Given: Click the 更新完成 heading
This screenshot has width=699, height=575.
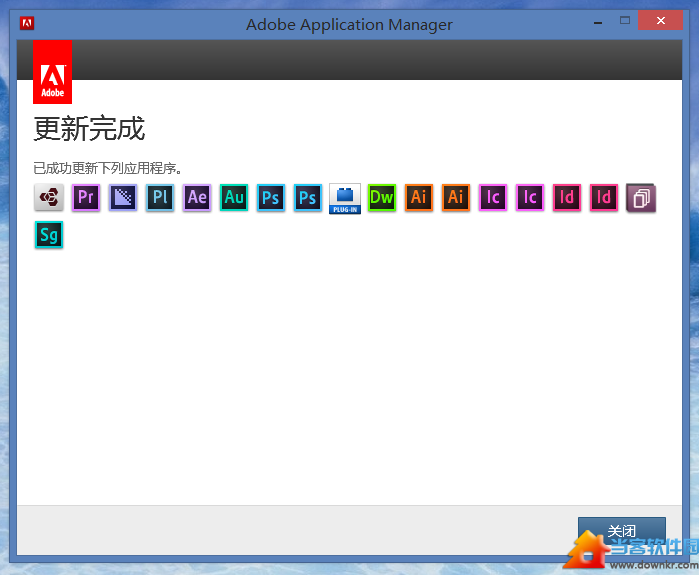Looking at the screenshot, I should point(89,129).
